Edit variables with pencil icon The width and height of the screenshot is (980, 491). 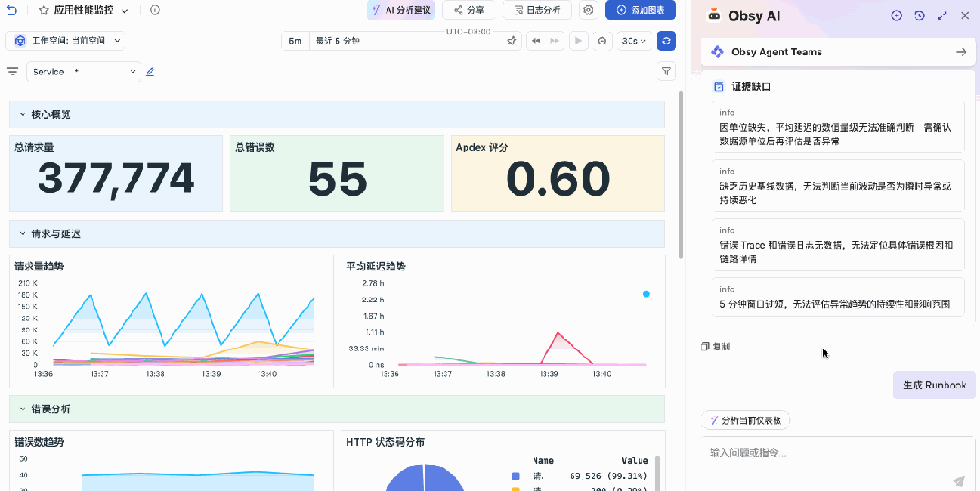pos(150,72)
